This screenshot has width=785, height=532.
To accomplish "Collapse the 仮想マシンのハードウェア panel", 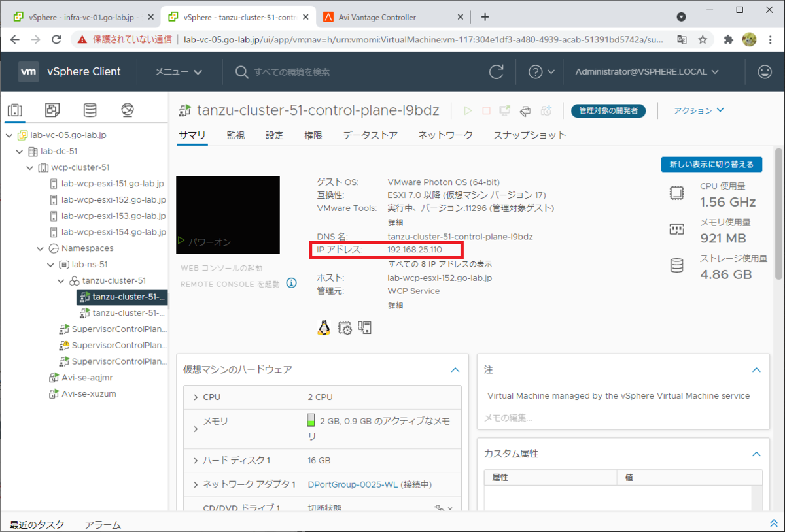I will click(x=455, y=370).
